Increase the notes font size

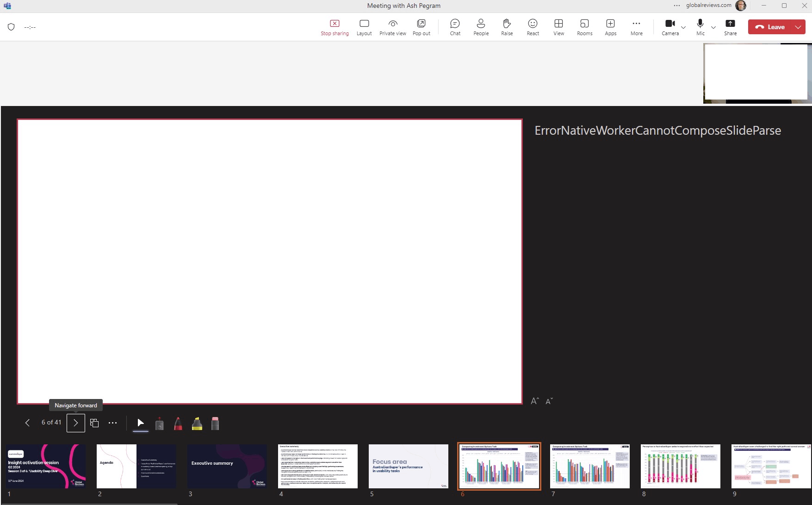535,401
